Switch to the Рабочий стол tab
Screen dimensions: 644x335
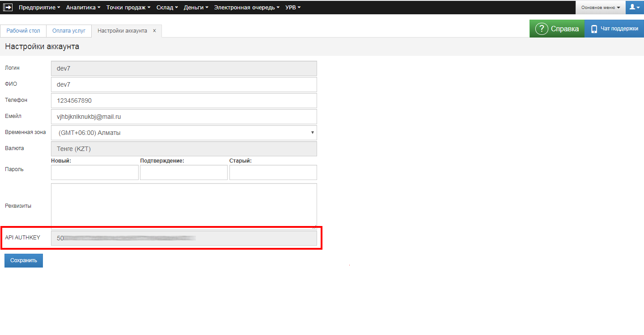(23, 31)
